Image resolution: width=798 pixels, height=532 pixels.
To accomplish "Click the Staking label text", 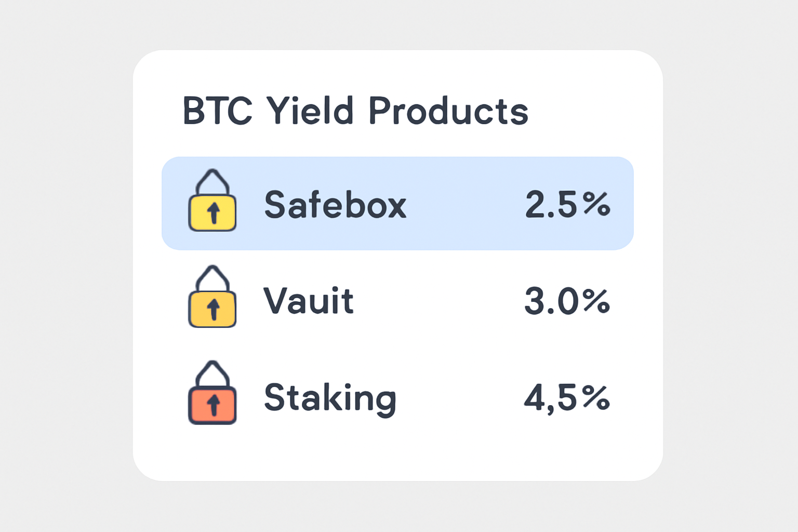I will tap(329, 399).
